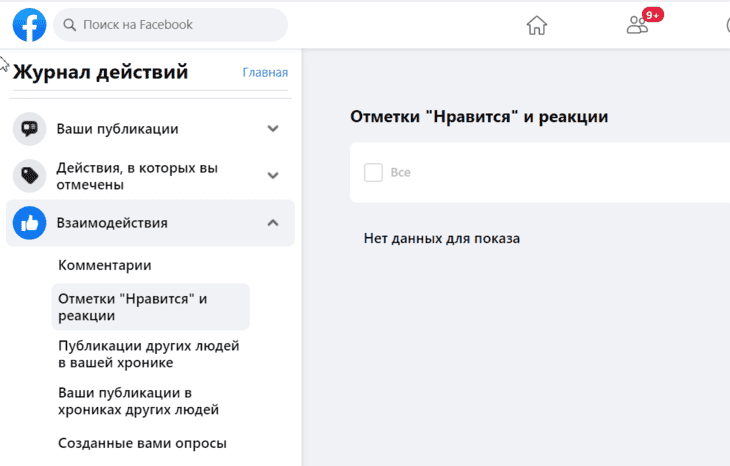Expand the Ваши публикации chevron
This screenshot has width=730, height=466.
click(273, 128)
